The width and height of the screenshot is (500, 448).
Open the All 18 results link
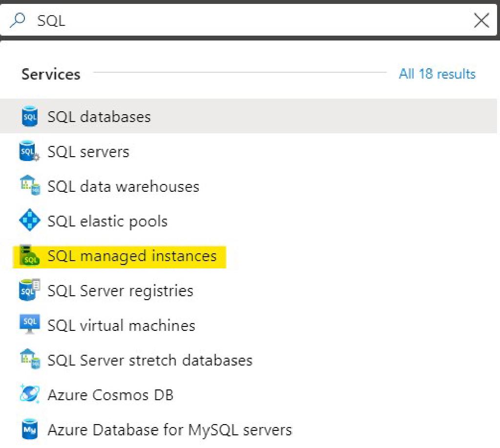click(x=437, y=74)
